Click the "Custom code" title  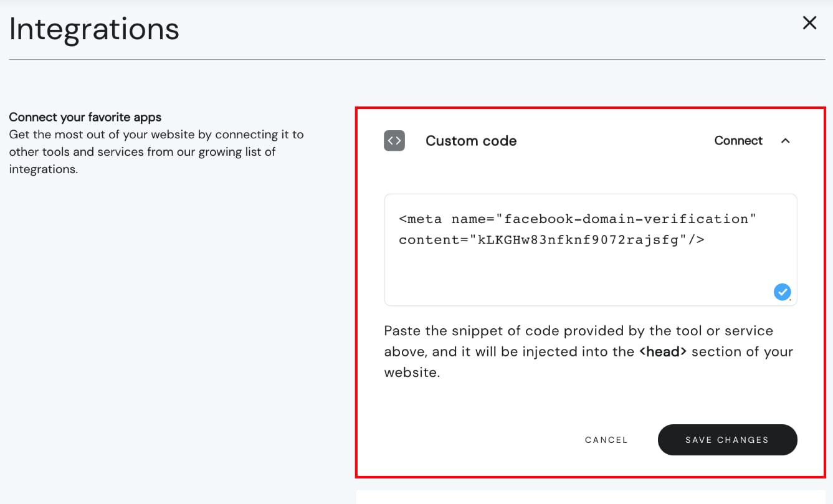click(471, 141)
